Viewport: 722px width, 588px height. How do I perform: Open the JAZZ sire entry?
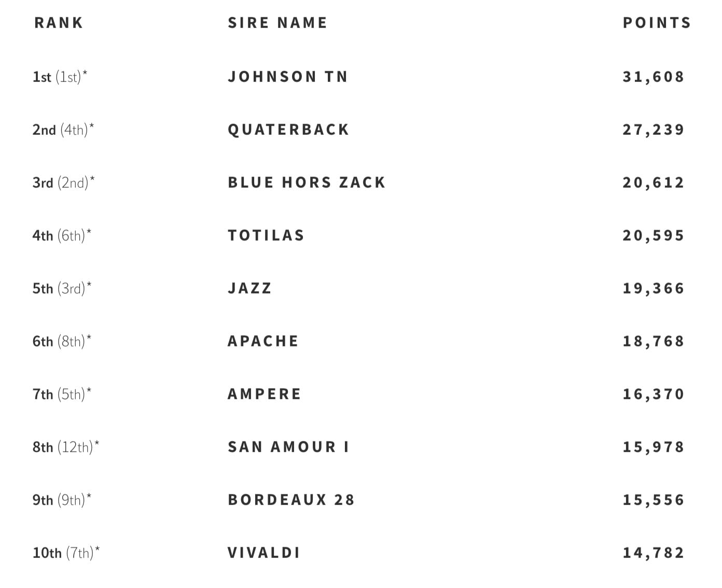coord(249,288)
